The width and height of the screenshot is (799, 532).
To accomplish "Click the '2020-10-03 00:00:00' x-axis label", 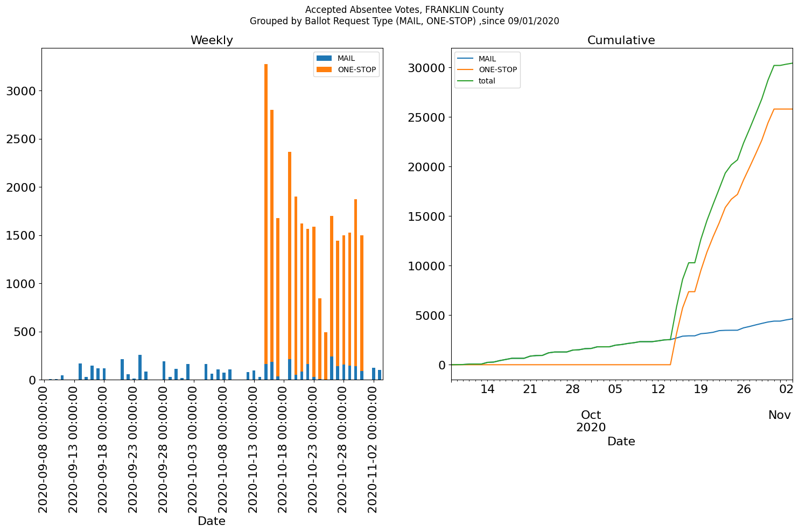I will coord(193,449).
